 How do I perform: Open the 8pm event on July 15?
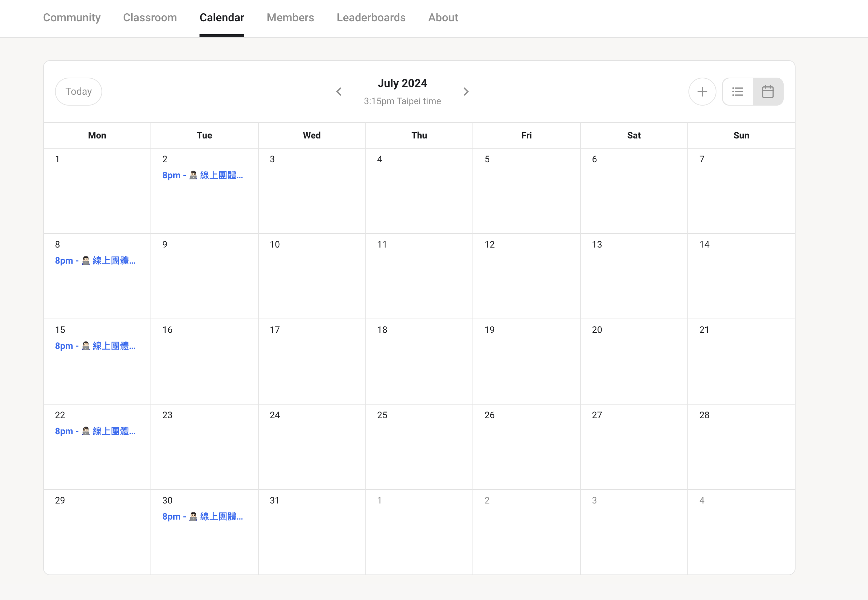pyautogui.click(x=95, y=346)
